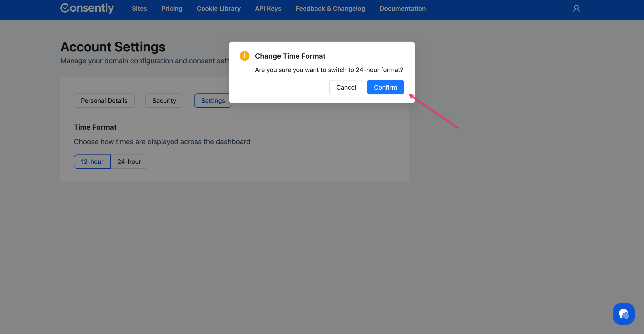644x334 pixels.
Task: Open Cookie Library from navbar
Action: tap(218, 9)
